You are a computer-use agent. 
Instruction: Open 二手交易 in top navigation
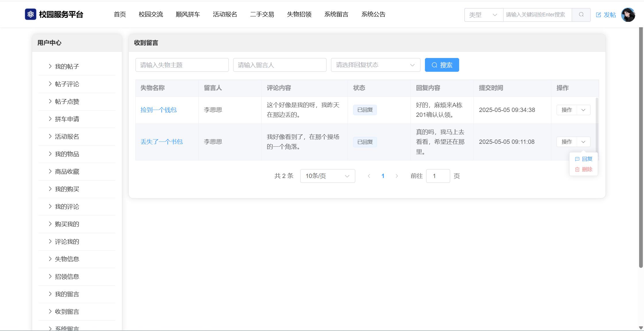point(262,14)
